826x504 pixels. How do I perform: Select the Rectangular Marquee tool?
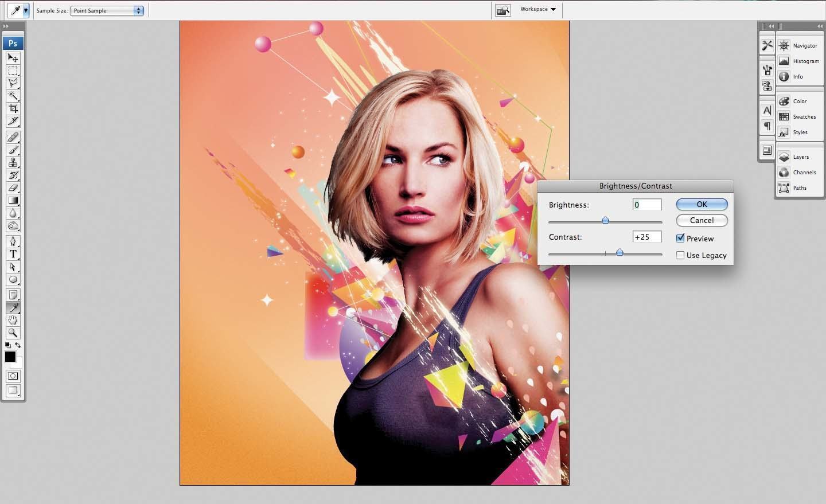pos(13,71)
